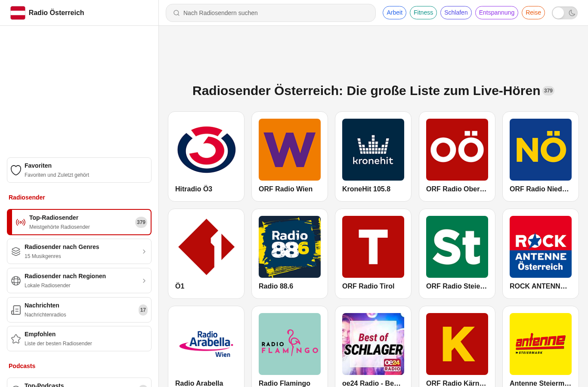Open the Radio 88.6 station tile
Image resolution: width=588 pixels, height=387 pixels.
click(290, 254)
